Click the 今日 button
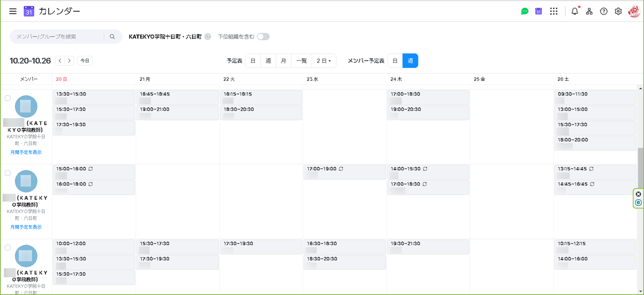Image resolution: width=644 pixels, height=295 pixels. (85, 61)
